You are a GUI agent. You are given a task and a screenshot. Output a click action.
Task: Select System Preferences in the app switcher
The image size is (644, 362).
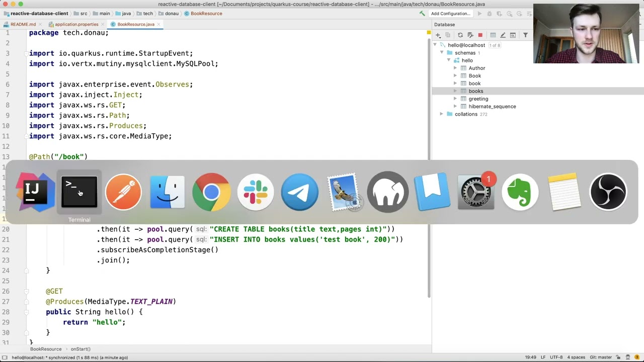476,192
